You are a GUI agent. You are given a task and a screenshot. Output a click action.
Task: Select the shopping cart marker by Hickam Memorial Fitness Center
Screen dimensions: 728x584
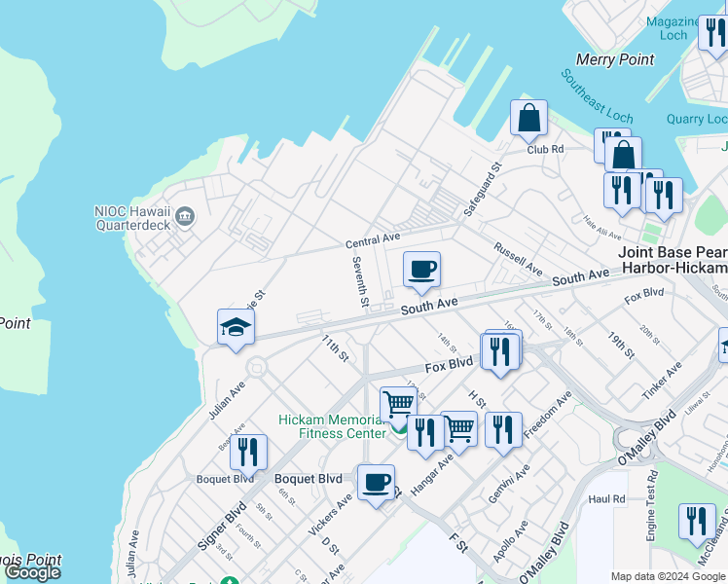coord(398,407)
